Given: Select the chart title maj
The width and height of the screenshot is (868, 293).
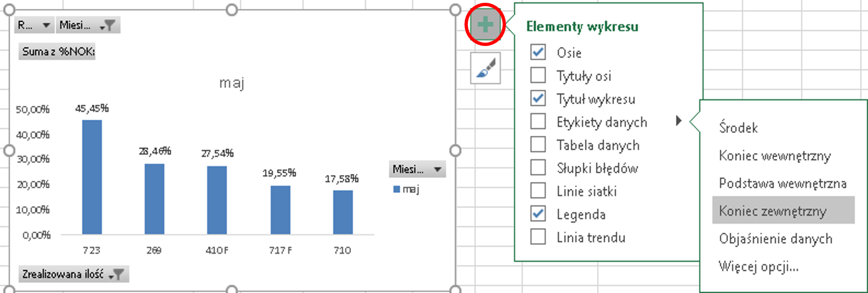Looking at the screenshot, I should [x=232, y=84].
